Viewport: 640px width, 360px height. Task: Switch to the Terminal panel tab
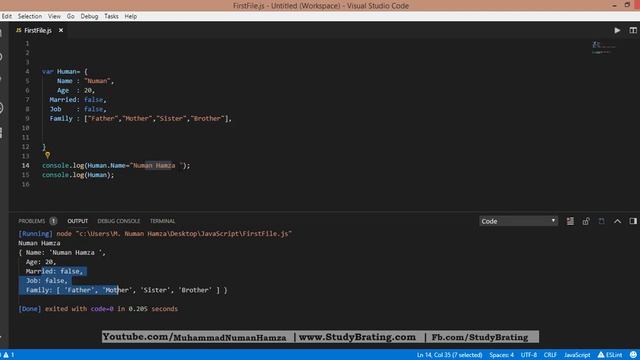pyautogui.click(x=162, y=221)
